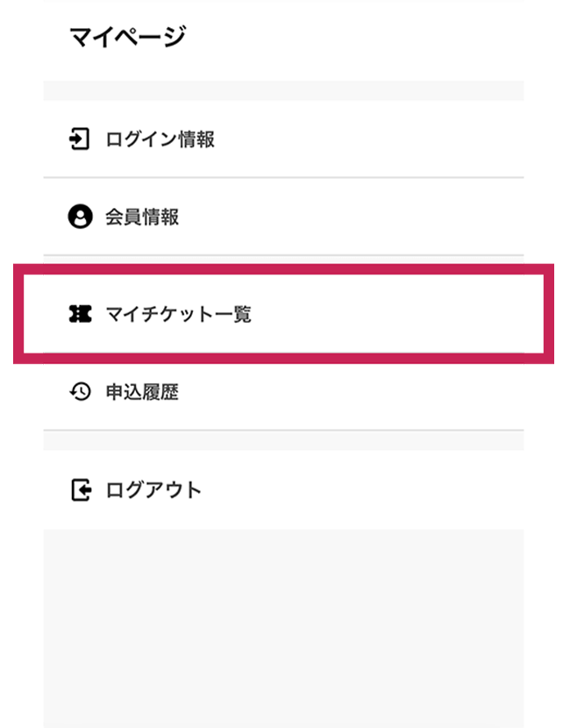Click the マイページ page heading
570x728 pixels.
(127, 37)
